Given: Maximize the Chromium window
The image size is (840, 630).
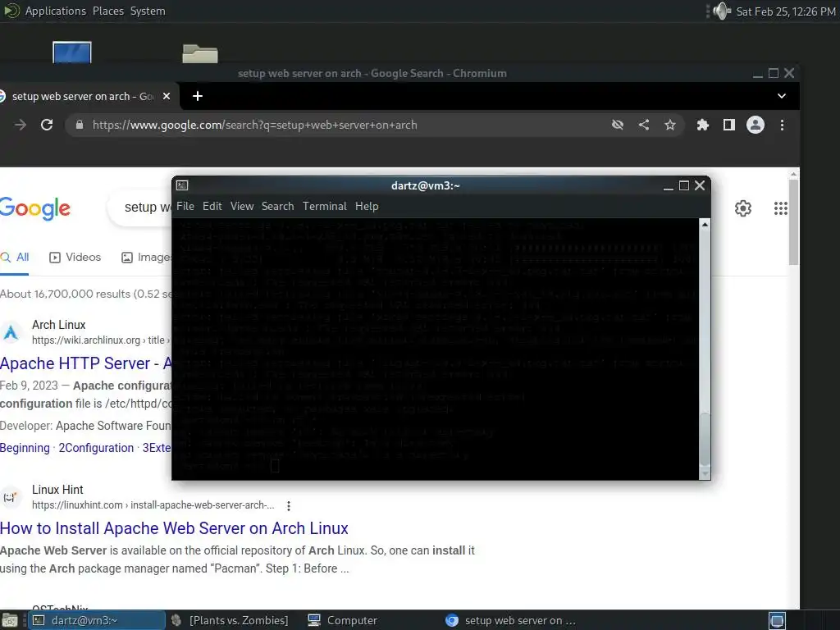Looking at the screenshot, I should [773, 73].
